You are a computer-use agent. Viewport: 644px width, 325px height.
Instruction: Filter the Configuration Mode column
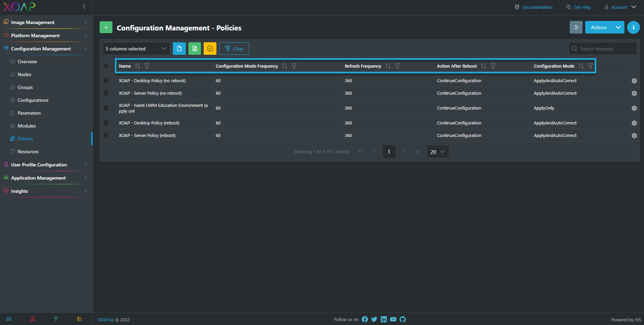coord(591,66)
